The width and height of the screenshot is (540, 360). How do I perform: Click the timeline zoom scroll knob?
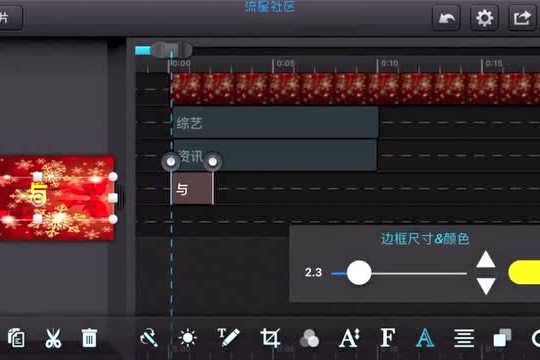[x=171, y=50]
